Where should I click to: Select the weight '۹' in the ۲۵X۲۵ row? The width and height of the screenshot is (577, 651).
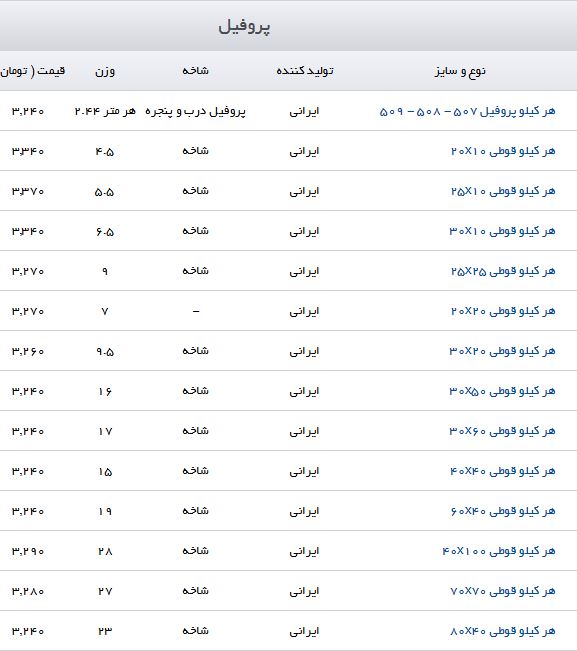pos(105,272)
